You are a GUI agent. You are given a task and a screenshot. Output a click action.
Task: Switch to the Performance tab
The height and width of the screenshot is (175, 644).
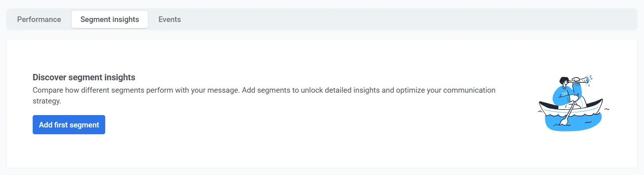39,20
